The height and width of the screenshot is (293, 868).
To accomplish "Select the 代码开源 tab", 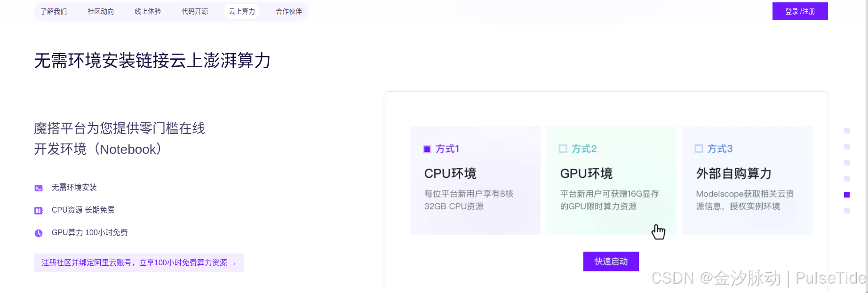I will [x=195, y=11].
